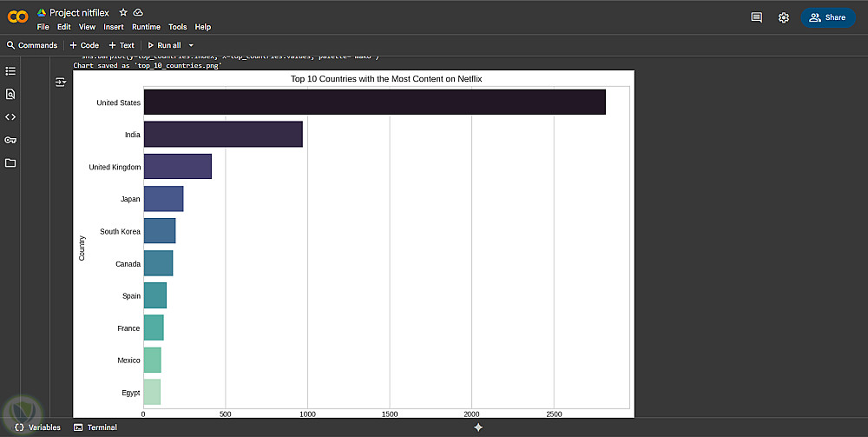868x437 pixels.
Task: Open the Commands search palette
Action: (x=32, y=45)
